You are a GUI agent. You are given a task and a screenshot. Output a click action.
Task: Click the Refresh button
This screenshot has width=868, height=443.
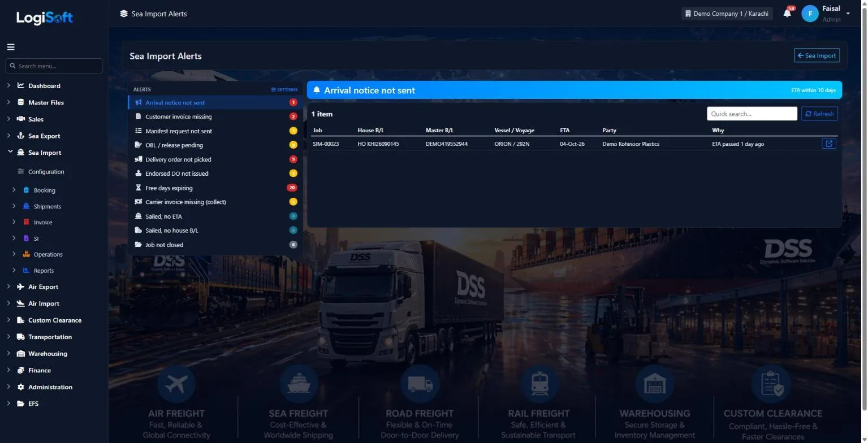pos(819,114)
